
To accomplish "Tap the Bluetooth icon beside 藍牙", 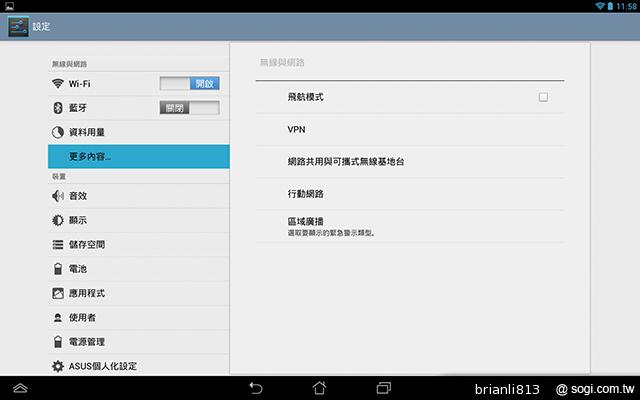I will pyautogui.click(x=58, y=108).
